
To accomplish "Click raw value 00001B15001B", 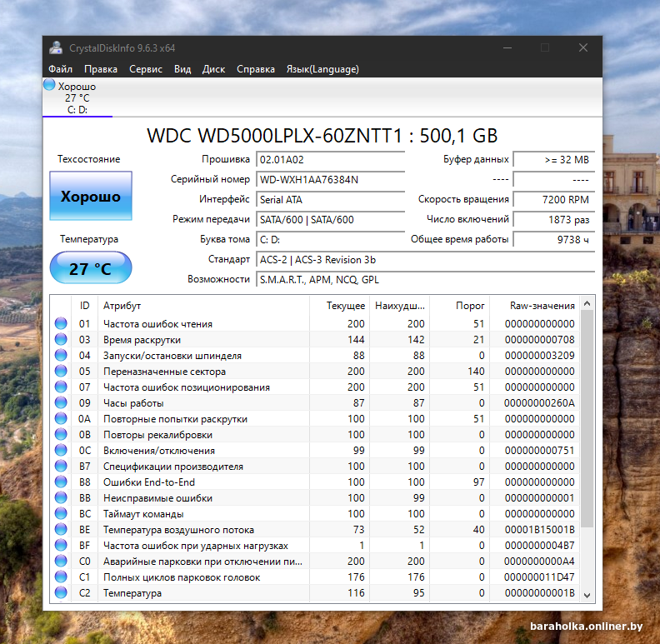I will point(539,530).
